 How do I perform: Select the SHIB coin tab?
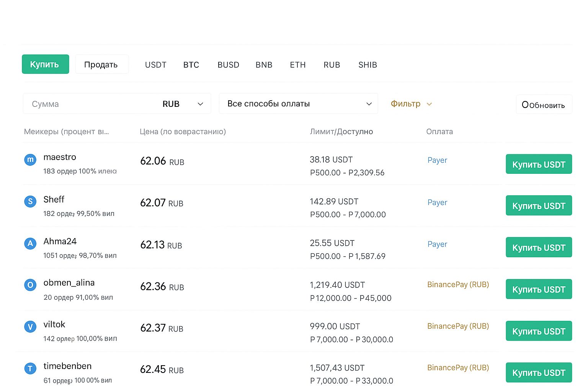367,65
